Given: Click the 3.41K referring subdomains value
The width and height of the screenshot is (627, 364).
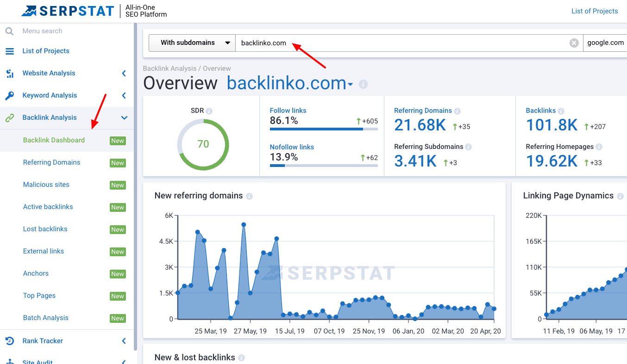Looking at the screenshot, I should 415,161.
